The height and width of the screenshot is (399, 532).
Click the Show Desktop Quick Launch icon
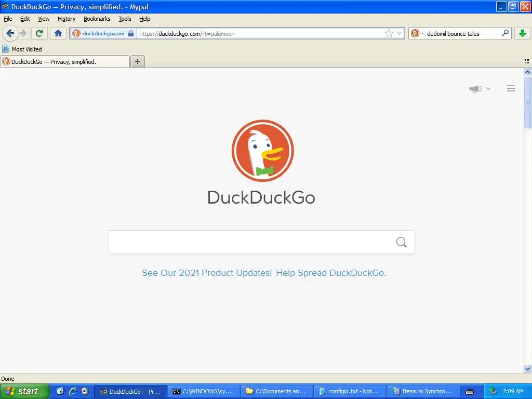click(x=60, y=391)
